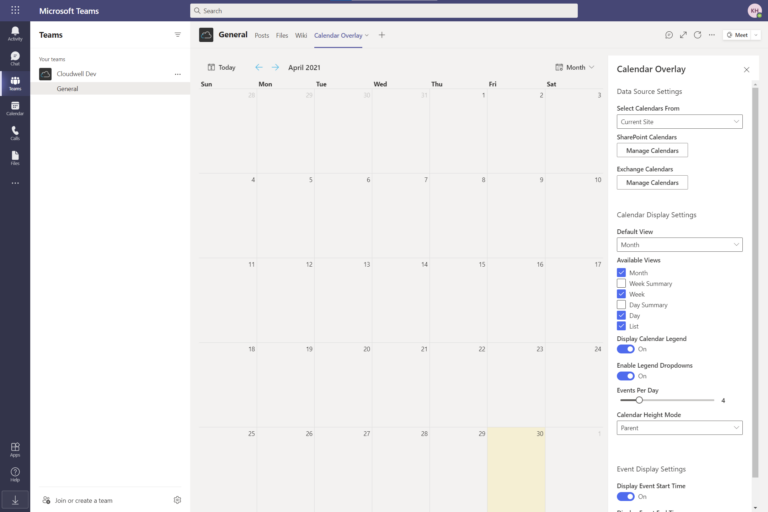Open the Calls section
The image size is (768, 512).
(x=15, y=133)
